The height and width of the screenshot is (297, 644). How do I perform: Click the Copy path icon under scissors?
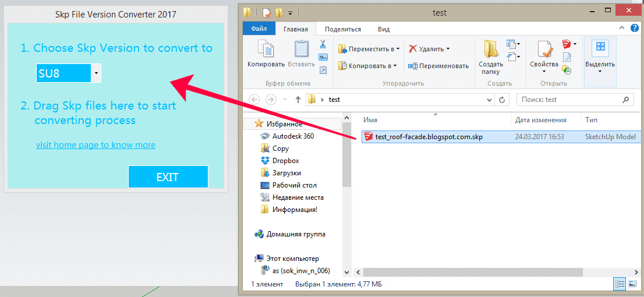click(323, 57)
